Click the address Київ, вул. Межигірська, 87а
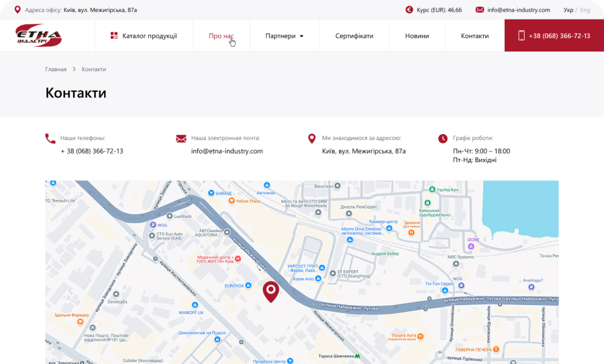604x364 pixels. click(364, 151)
